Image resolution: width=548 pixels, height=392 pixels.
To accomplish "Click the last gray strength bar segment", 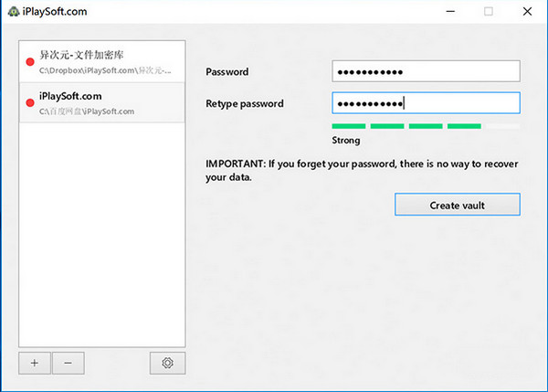I will click(x=502, y=126).
